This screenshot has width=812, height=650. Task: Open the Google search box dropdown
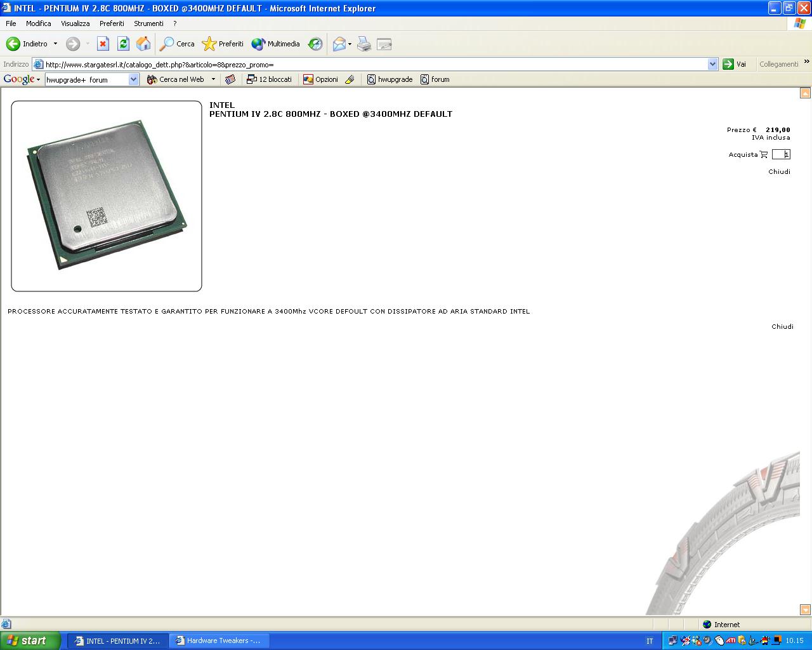[x=133, y=79]
